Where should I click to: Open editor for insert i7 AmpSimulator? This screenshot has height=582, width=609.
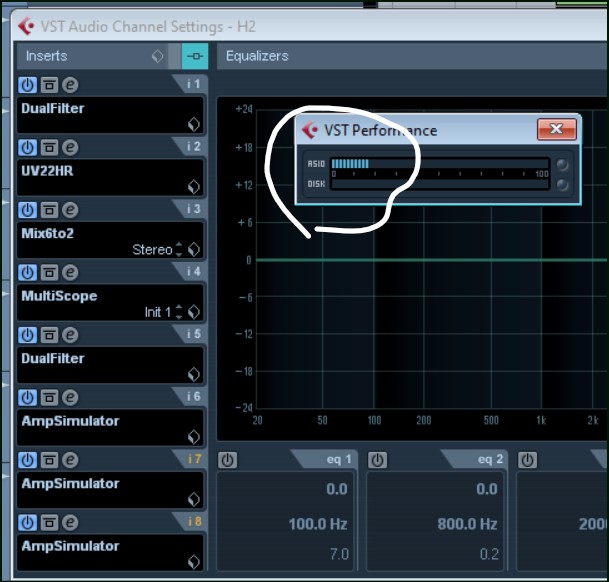tap(70, 460)
